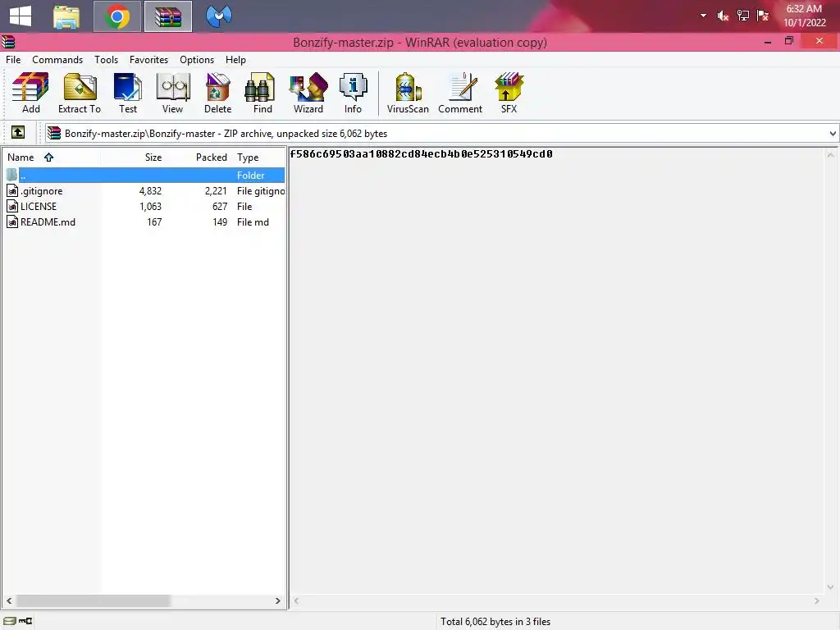Click the Add toolbar icon
Screen dimensions: 840x630
[30, 94]
